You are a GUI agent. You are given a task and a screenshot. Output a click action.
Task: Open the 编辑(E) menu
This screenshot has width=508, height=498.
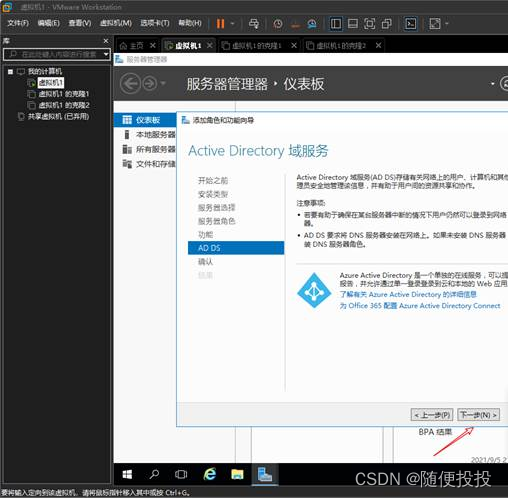click(x=49, y=23)
